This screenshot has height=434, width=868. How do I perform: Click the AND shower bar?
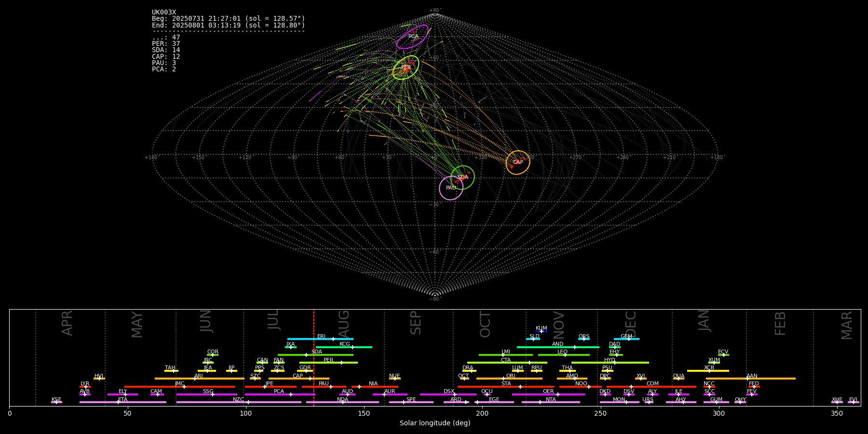tap(558, 347)
